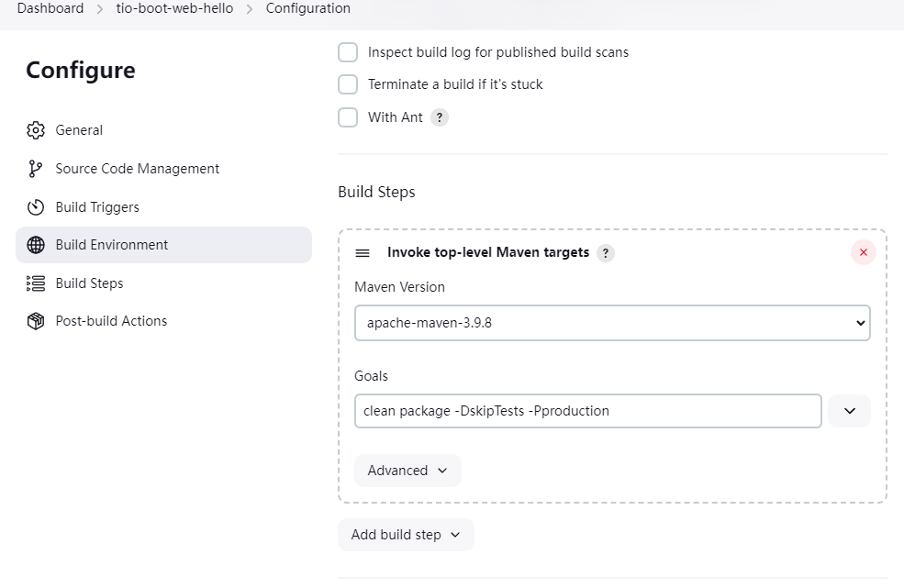
Task: Expand the Goals field with chevron button
Action: tap(849, 411)
